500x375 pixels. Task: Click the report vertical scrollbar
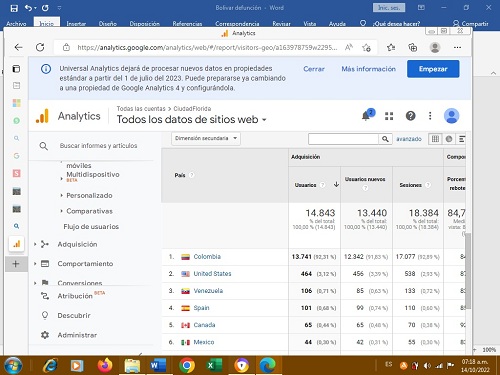click(468, 271)
